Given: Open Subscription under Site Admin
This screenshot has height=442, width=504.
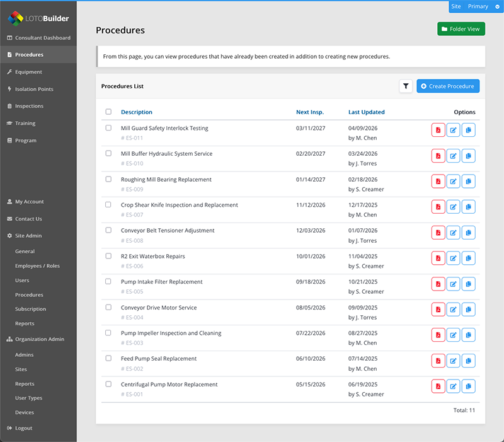Looking at the screenshot, I should 30,309.
